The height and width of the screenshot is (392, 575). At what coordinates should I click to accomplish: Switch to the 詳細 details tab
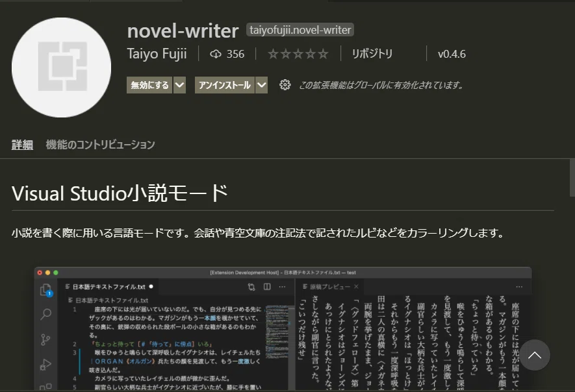(x=22, y=145)
